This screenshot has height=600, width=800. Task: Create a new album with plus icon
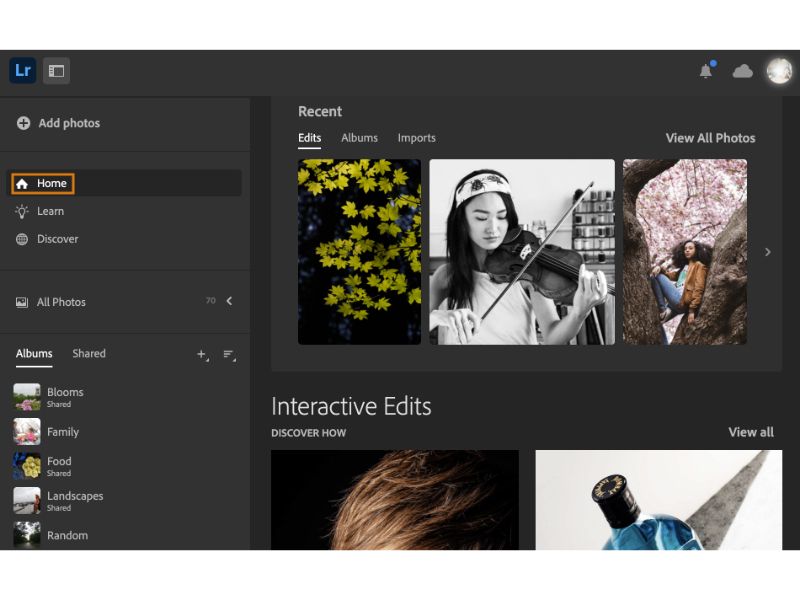(202, 354)
